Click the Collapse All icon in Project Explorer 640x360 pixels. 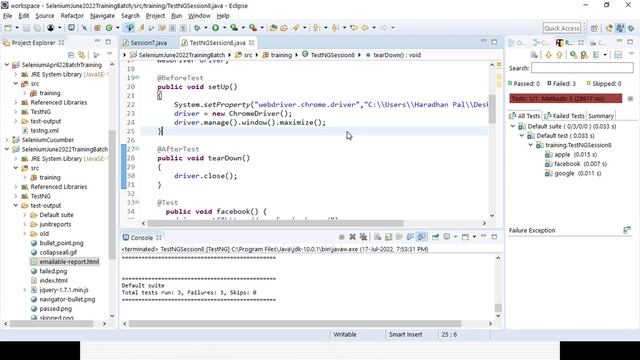71,55
